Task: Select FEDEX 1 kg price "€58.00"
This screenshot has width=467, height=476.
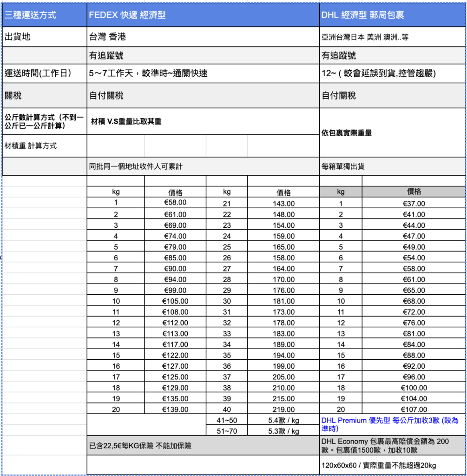Action: point(175,203)
